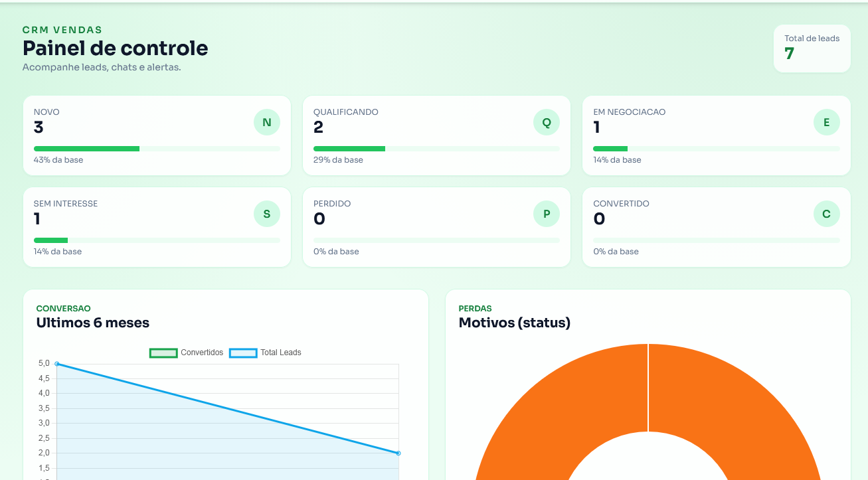This screenshot has width=868, height=480.
Task: Toggle the Total Leads legend swatch
Action: pyautogui.click(x=243, y=353)
